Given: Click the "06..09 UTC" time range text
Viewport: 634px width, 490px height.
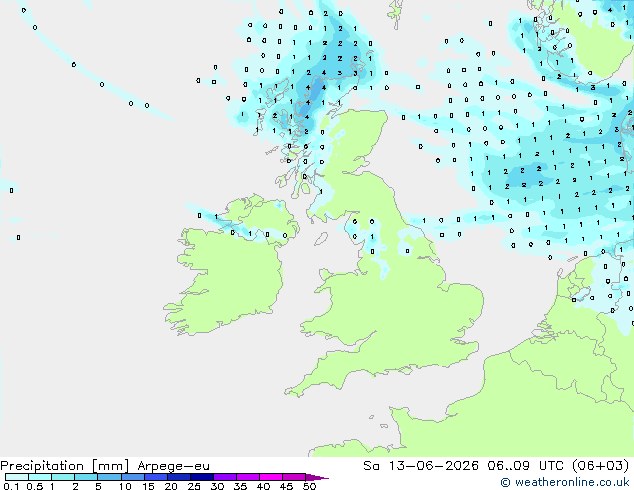Looking at the screenshot, I should tap(525, 466).
